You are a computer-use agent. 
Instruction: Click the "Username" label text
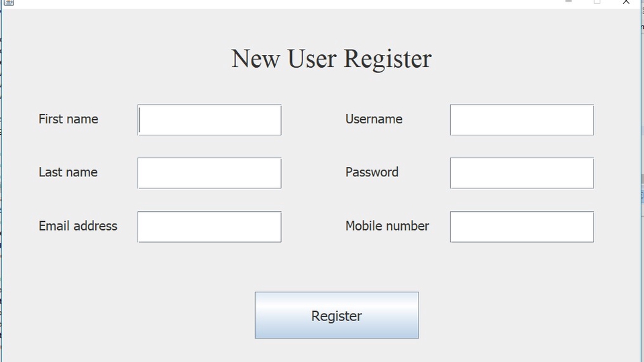coord(374,119)
